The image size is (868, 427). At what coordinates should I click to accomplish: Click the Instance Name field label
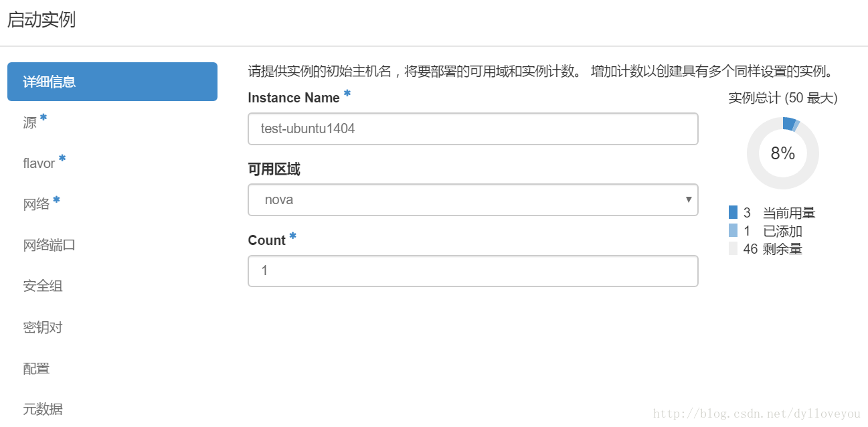point(294,98)
